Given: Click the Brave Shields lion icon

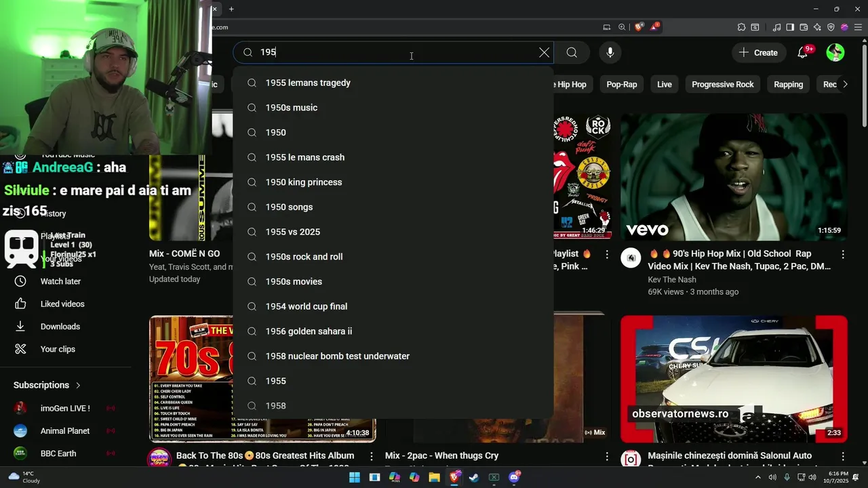Looking at the screenshot, I should (639, 27).
